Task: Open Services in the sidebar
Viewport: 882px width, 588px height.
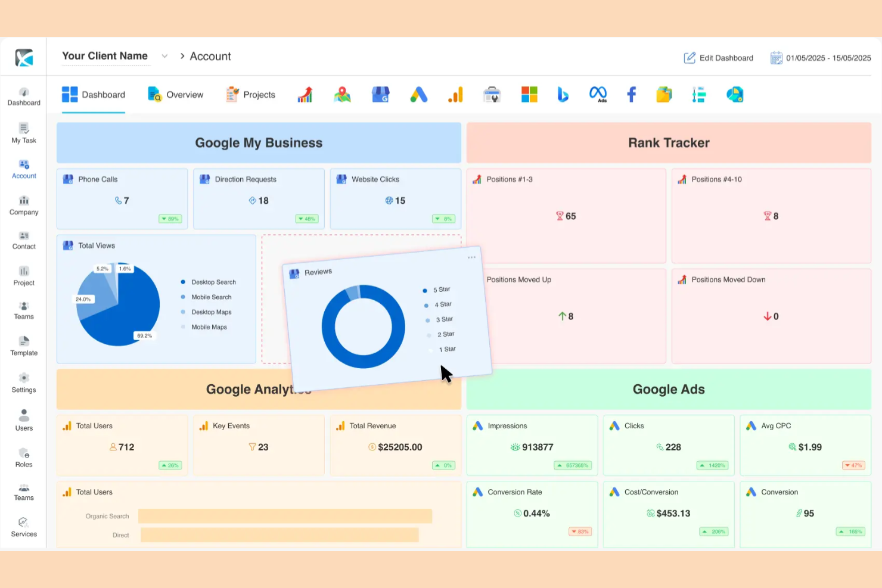Action: point(24,527)
